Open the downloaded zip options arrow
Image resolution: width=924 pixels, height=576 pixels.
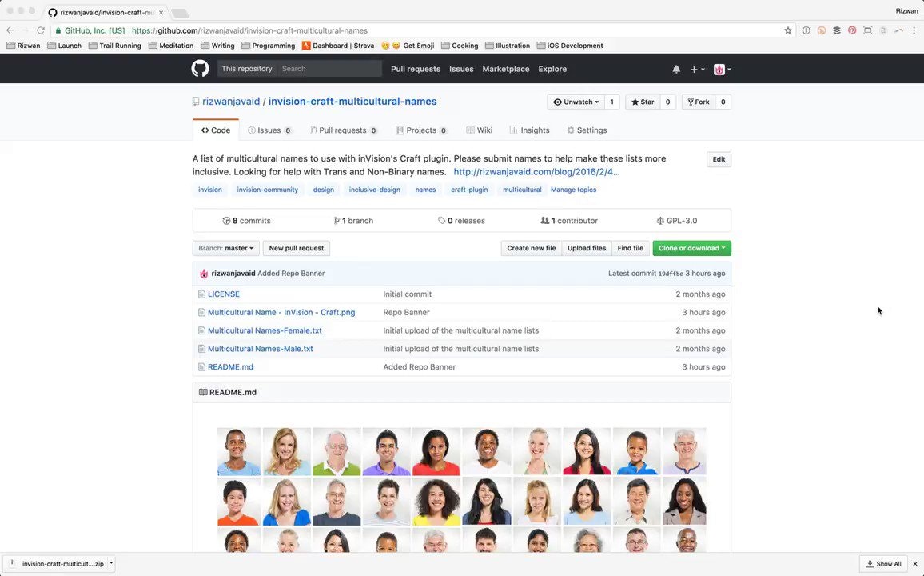(111, 563)
